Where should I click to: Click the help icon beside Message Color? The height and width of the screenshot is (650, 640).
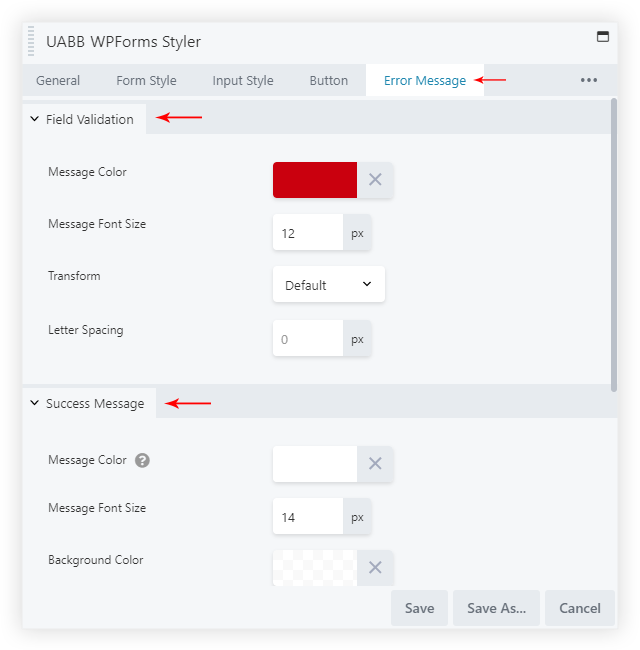(143, 461)
